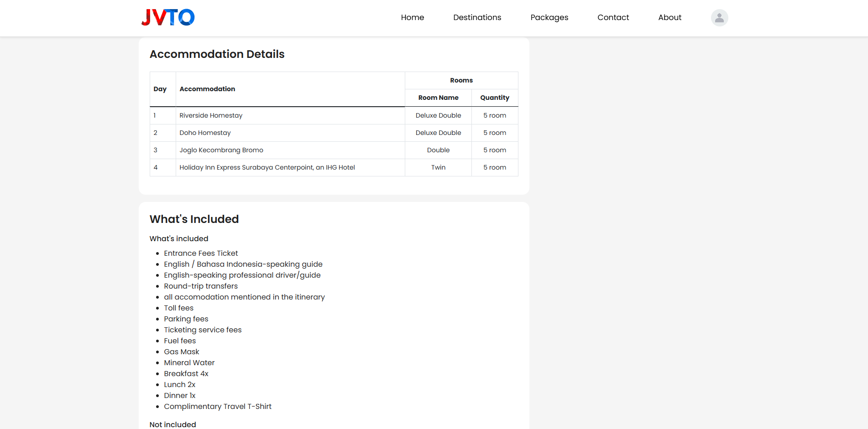Select the Entrance Fees Ticket list item
Viewport: 868px width, 429px height.
(200, 253)
